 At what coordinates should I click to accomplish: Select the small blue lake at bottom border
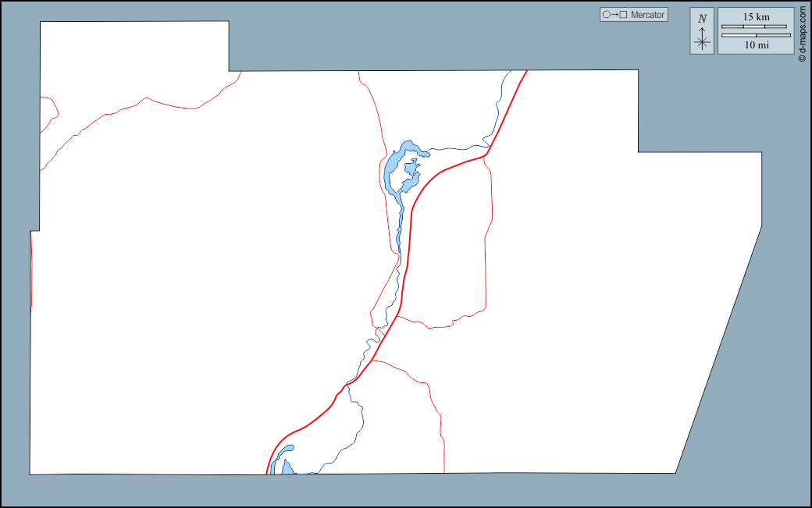[287, 467]
